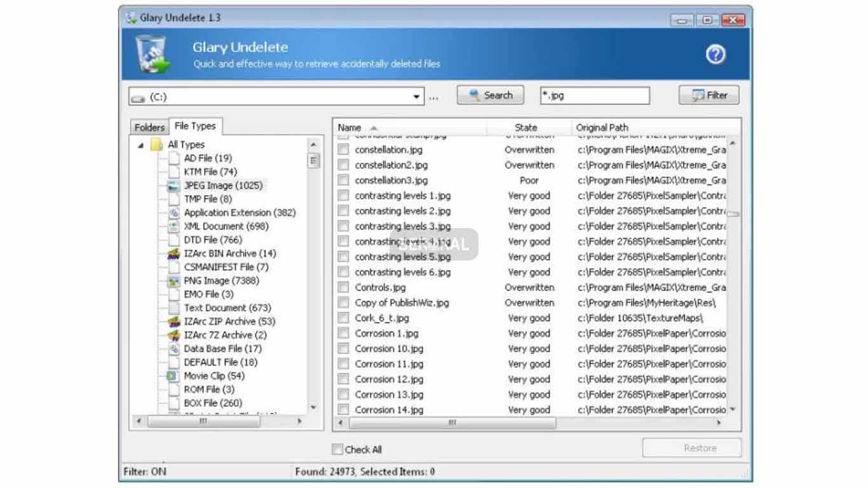The width and height of the screenshot is (868, 488).
Task: Click the IZArc ZIP Archive icon
Action: point(173,322)
